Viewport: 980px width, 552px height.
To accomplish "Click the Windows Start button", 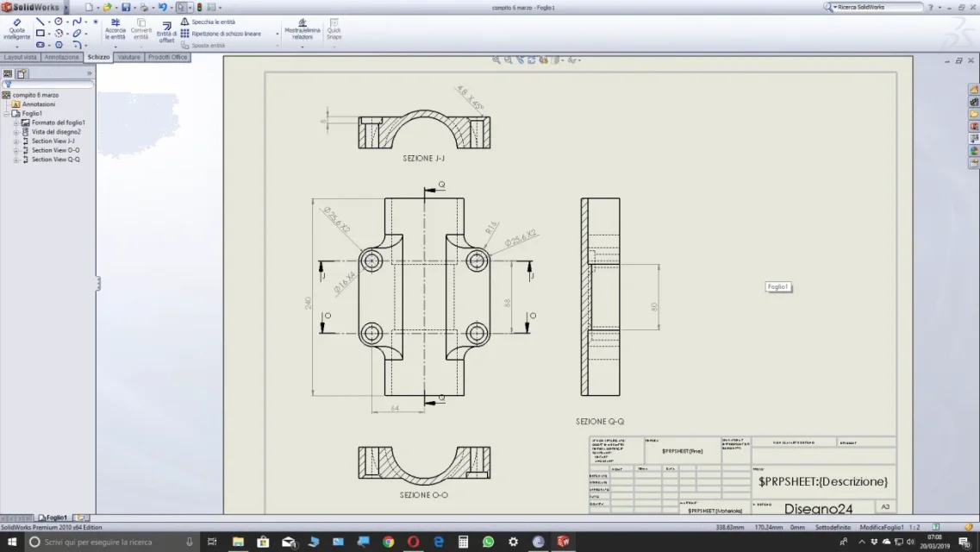I will pos(12,542).
